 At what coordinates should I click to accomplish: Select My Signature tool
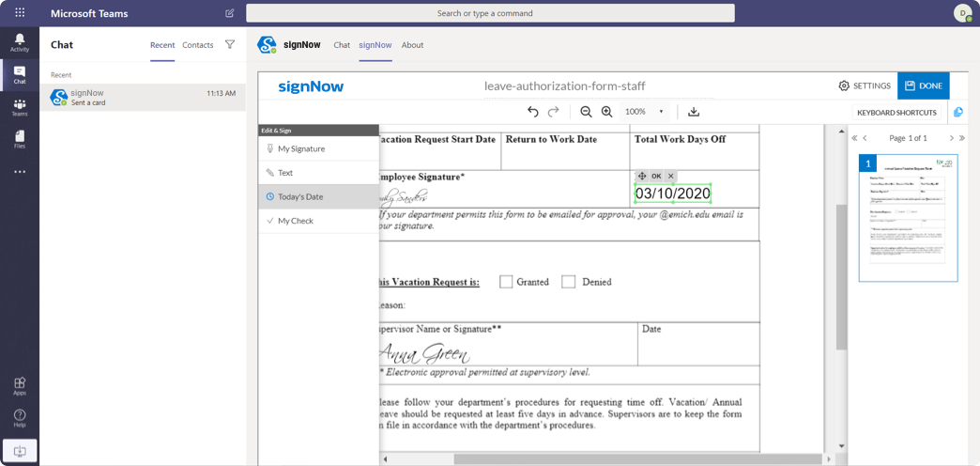tap(319, 148)
